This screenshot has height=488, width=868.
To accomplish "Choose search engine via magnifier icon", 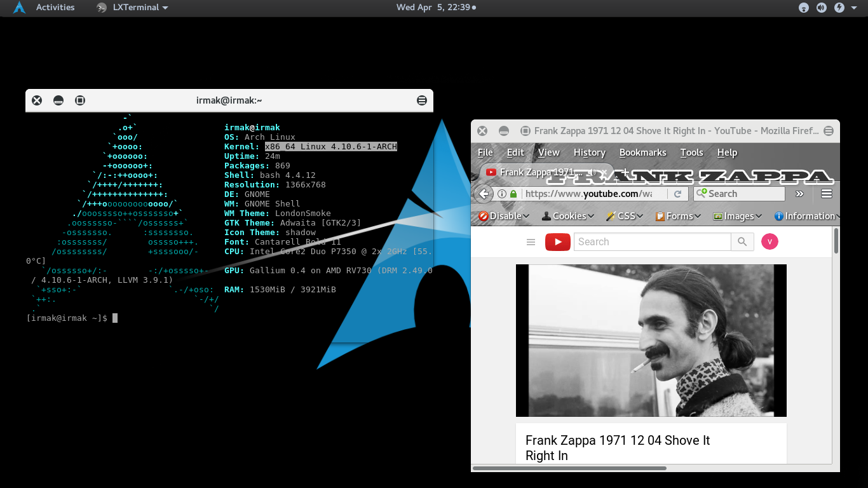I will (702, 193).
